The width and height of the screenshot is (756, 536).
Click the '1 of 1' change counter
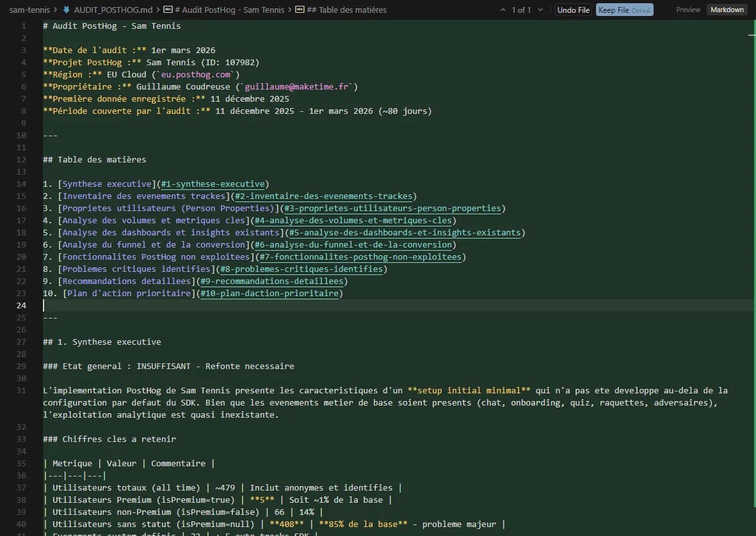pos(521,10)
